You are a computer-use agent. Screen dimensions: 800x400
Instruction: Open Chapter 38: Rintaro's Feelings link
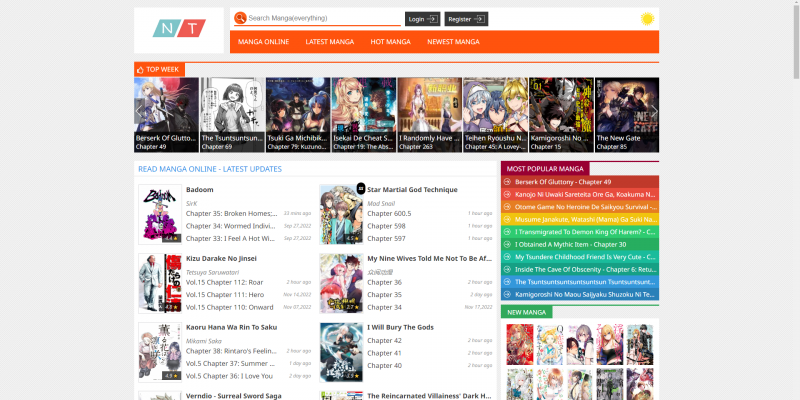tap(231, 351)
